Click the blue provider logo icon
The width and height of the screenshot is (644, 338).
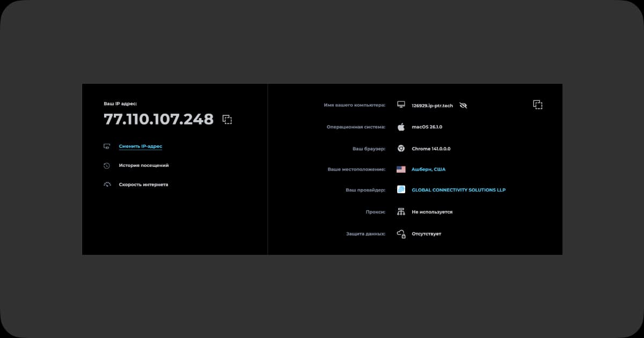coord(401,189)
